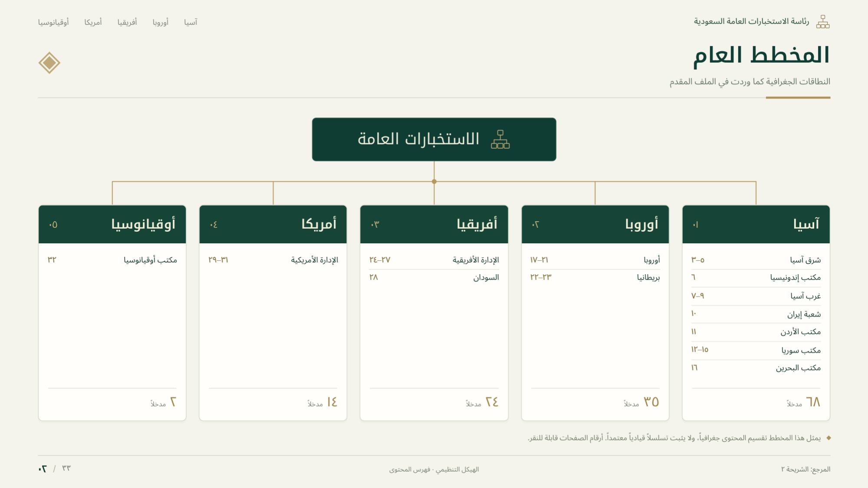The image size is (868, 488).
Task: Click the slide number ٠٢ / ٣٣ indicator
Action: point(55,468)
